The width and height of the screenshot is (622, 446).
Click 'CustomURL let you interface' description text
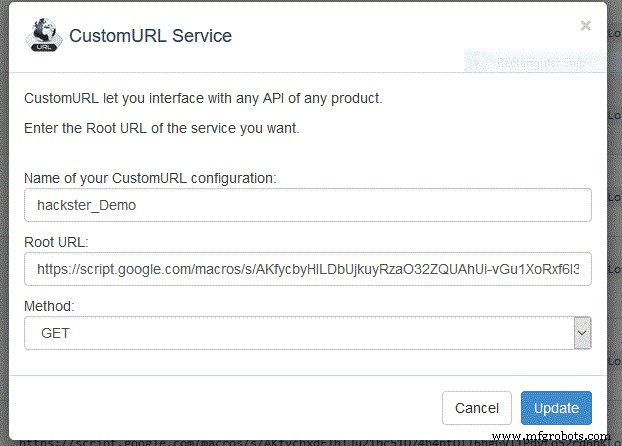click(203, 98)
